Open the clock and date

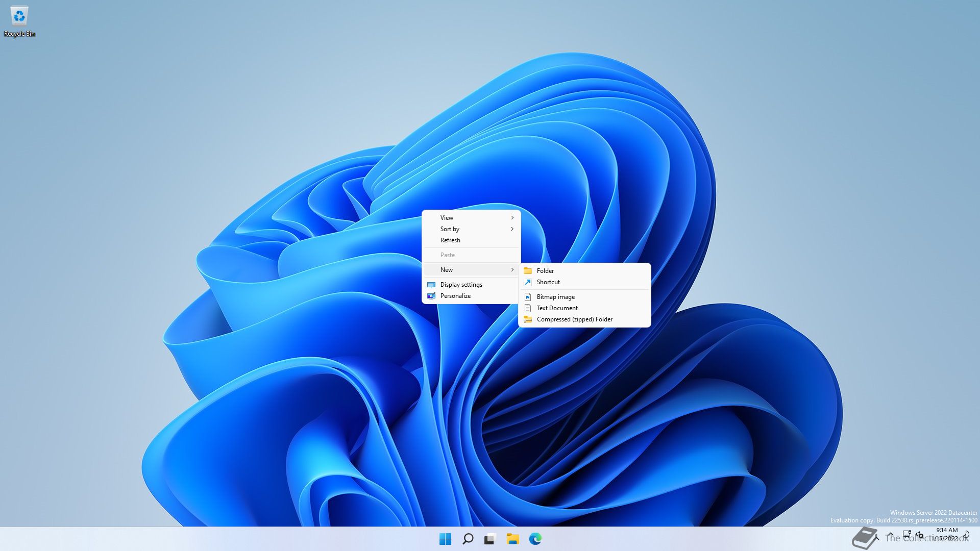point(945,534)
